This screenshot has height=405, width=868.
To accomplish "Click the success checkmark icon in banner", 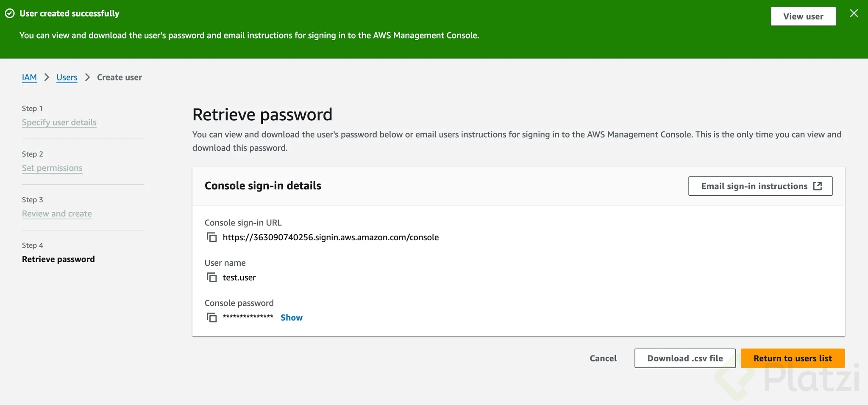I will coord(10,14).
